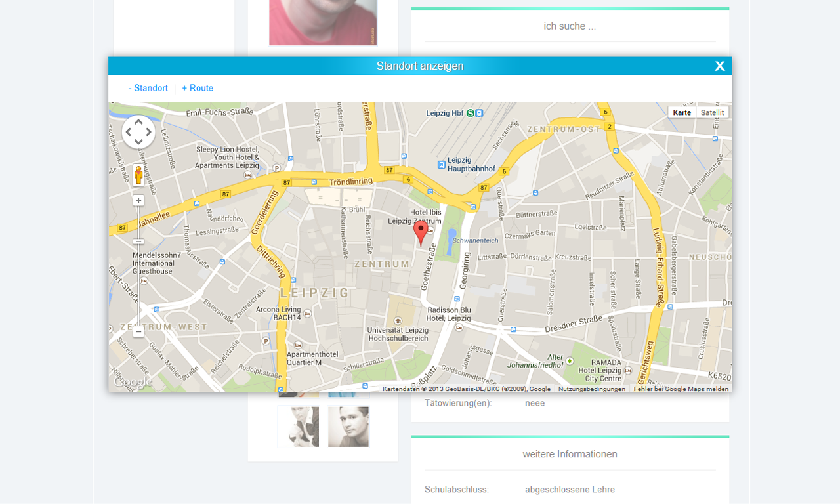Click the 'Tätowierung(en):' label
The height and width of the screenshot is (504, 840).
click(x=458, y=403)
